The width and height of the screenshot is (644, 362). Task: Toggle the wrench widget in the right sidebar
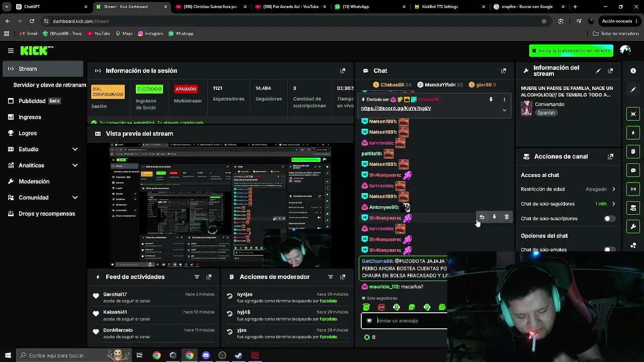tap(633, 227)
